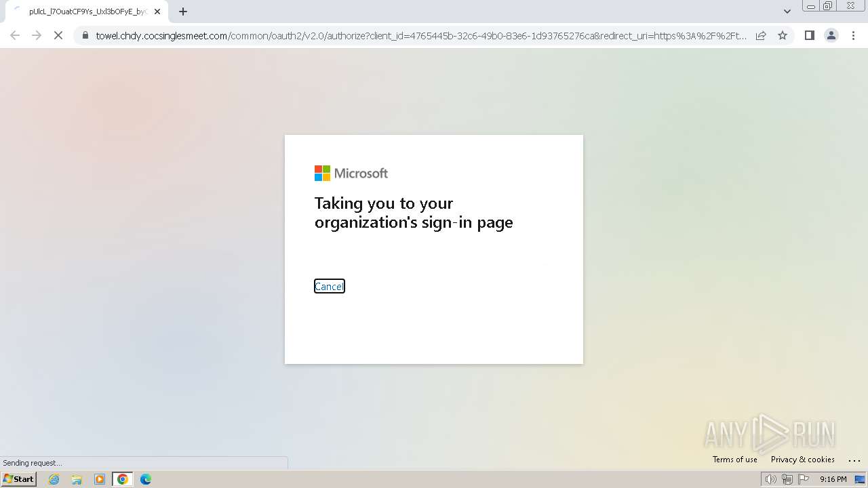Close the current browser tab
868x488 pixels.
tap(157, 12)
